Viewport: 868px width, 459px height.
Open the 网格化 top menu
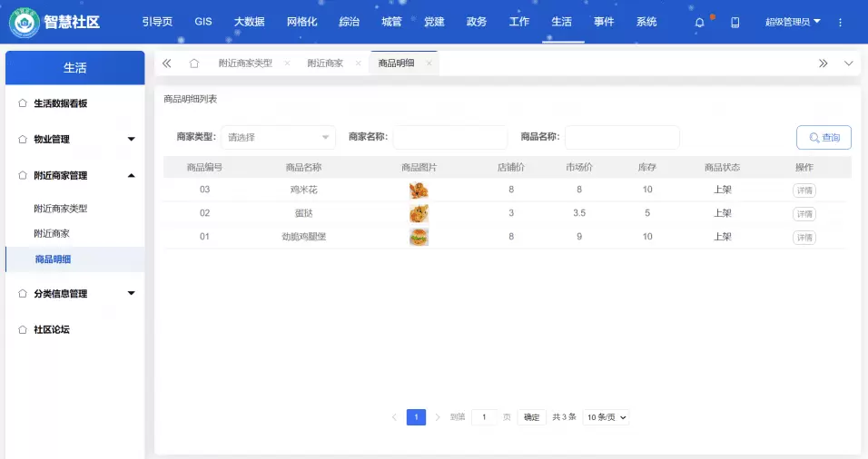pos(301,22)
